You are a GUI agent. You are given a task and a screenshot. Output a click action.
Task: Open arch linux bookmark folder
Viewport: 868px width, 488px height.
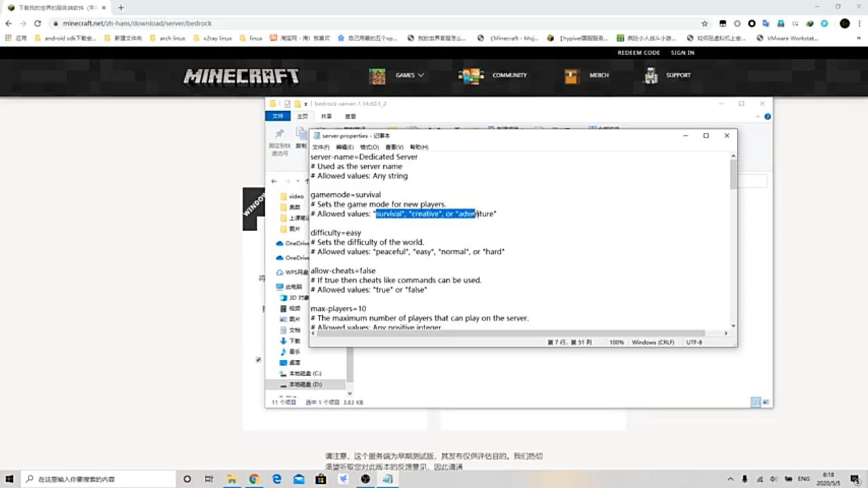click(167, 38)
